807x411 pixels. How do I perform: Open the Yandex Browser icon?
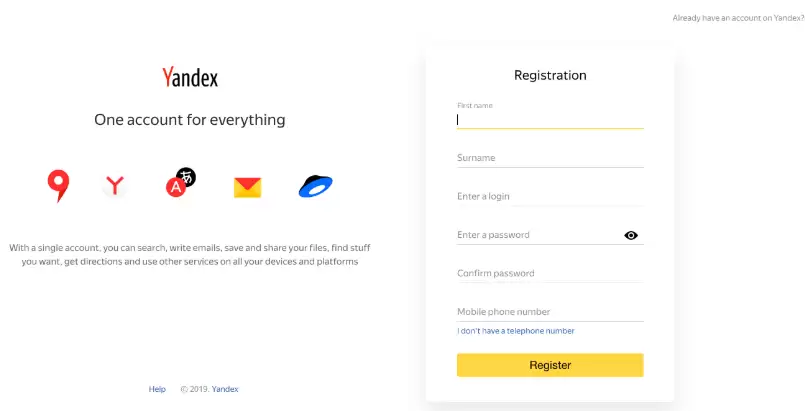[116, 185]
